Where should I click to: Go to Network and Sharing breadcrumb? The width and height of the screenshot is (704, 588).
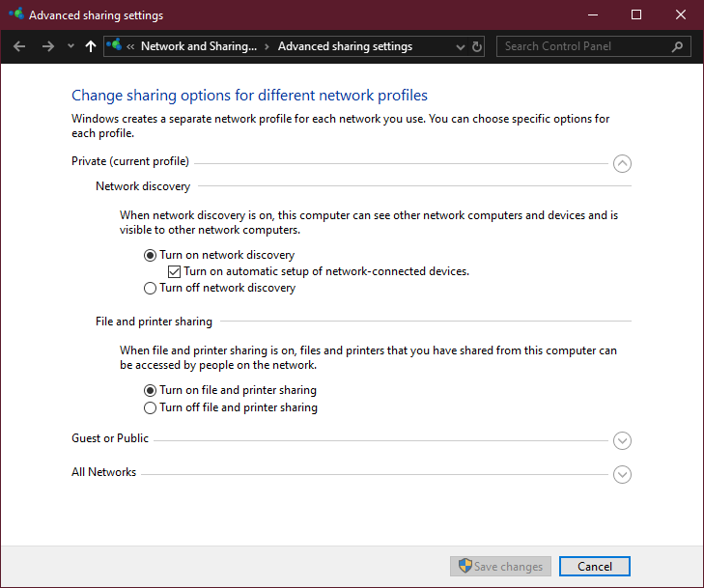click(199, 46)
